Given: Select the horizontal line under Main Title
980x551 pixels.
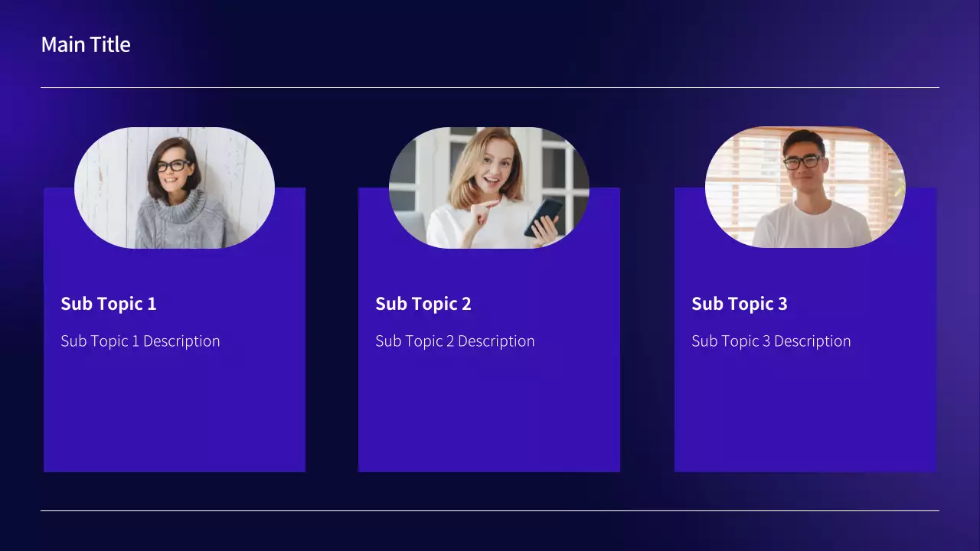Looking at the screenshot, I should (490, 88).
